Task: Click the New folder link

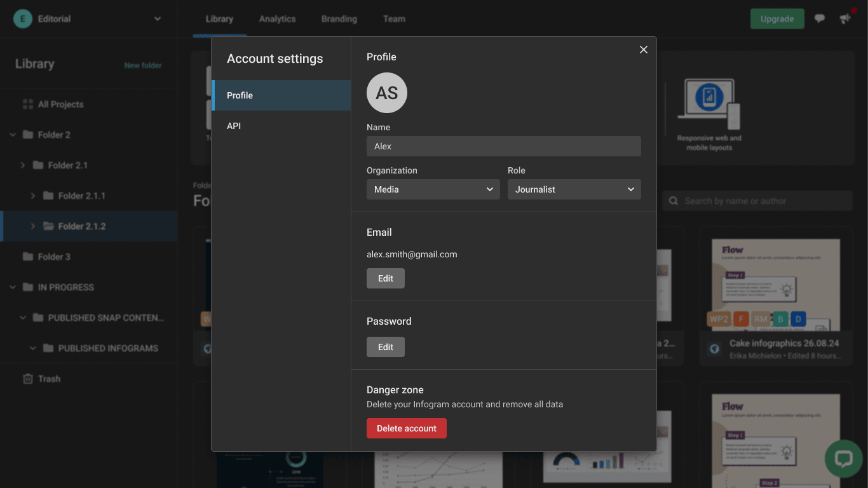Action: coord(143,65)
